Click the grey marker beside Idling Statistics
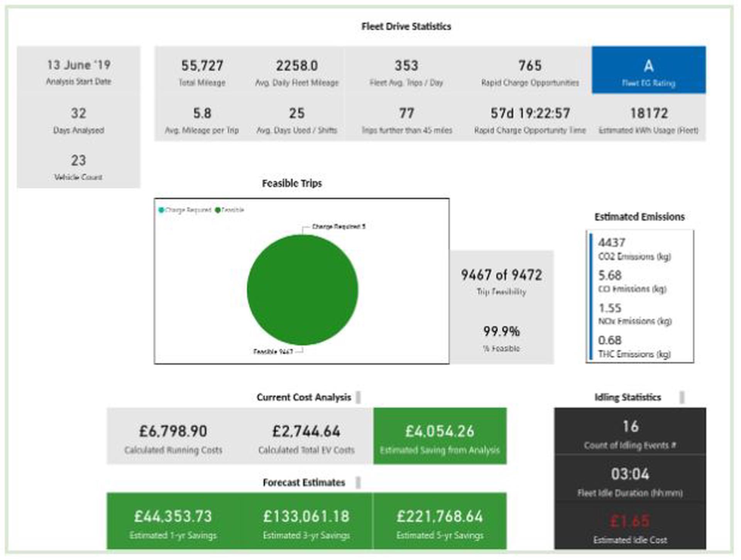This screenshot has width=741, height=560. pos(682,397)
